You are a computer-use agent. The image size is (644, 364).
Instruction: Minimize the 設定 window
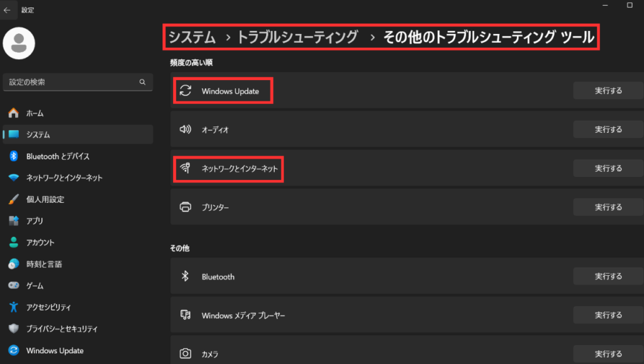pos(605,5)
